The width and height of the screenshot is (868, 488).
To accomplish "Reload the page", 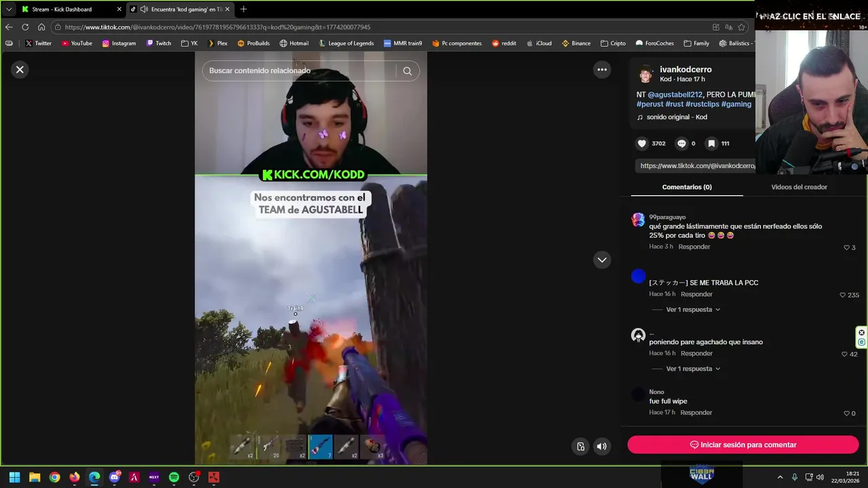I will coord(25,27).
